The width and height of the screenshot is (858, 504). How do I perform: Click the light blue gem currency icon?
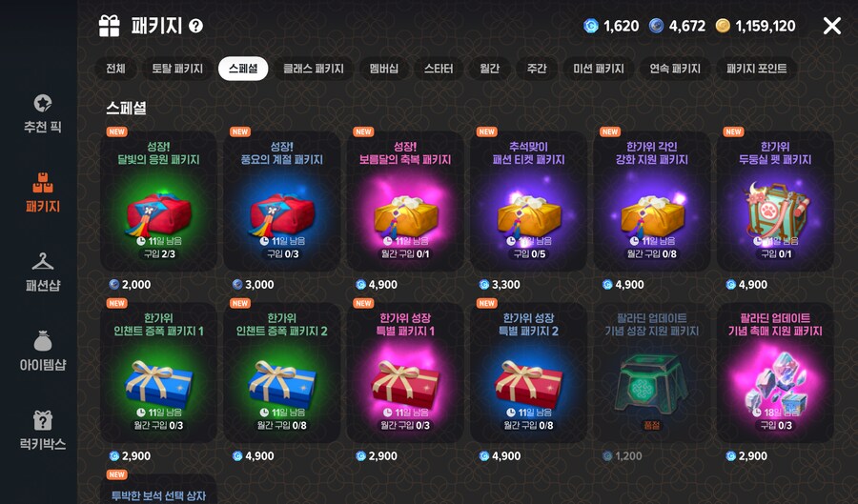point(591,26)
